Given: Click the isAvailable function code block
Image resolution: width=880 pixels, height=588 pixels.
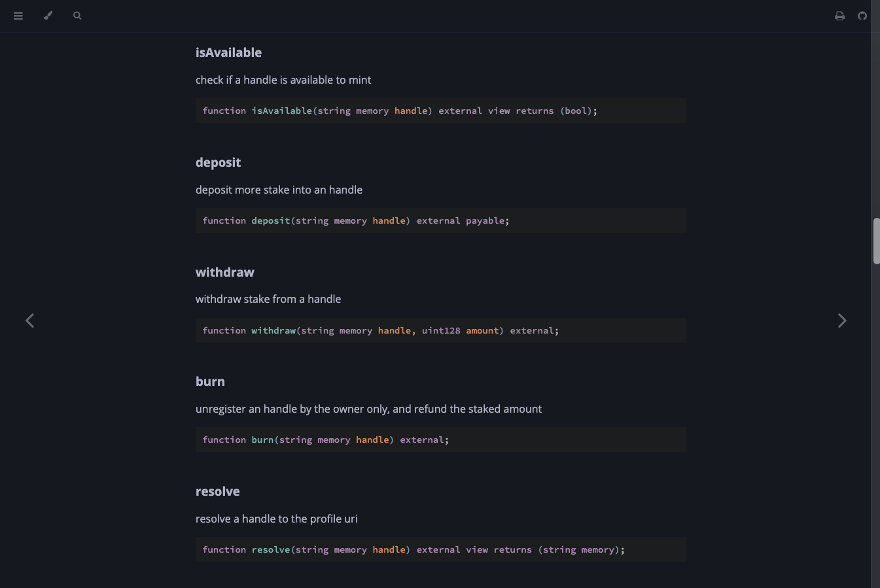Looking at the screenshot, I should click(x=441, y=111).
